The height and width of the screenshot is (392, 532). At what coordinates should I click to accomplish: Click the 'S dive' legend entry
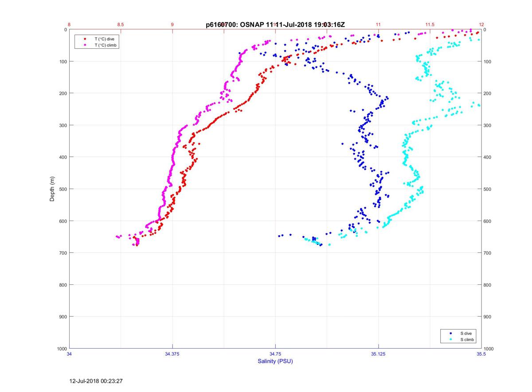pos(465,333)
